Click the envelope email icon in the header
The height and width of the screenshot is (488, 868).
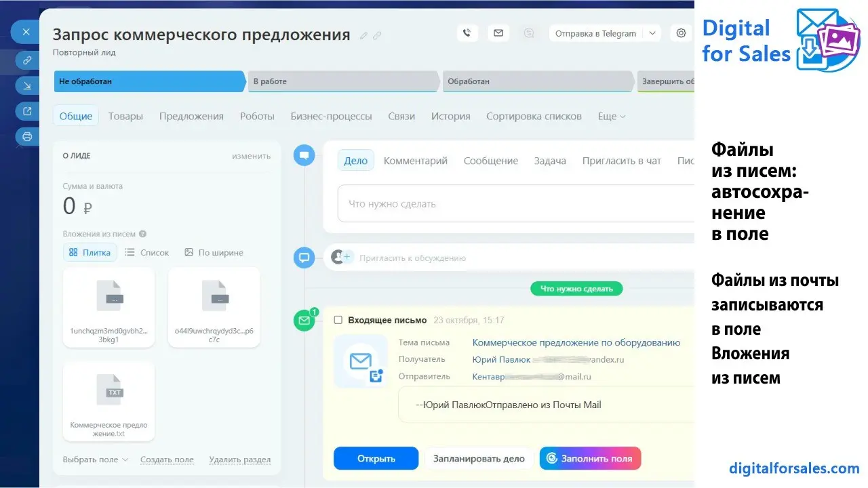(498, 33)
